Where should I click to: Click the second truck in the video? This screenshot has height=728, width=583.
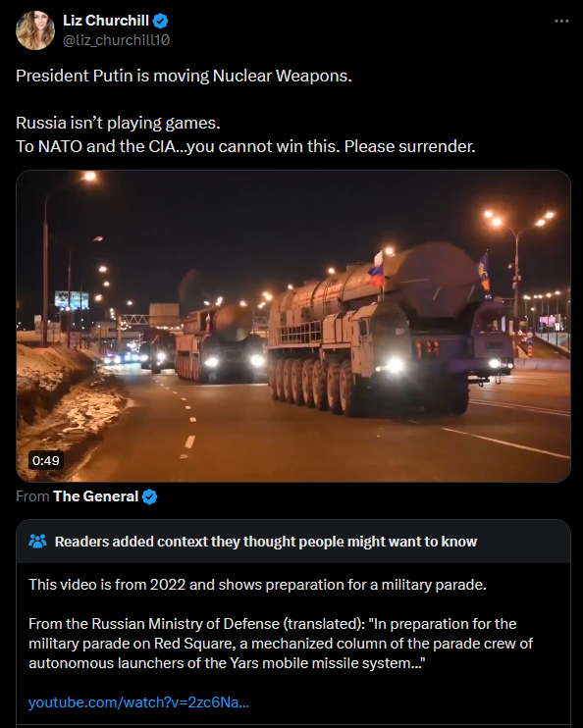221,342
